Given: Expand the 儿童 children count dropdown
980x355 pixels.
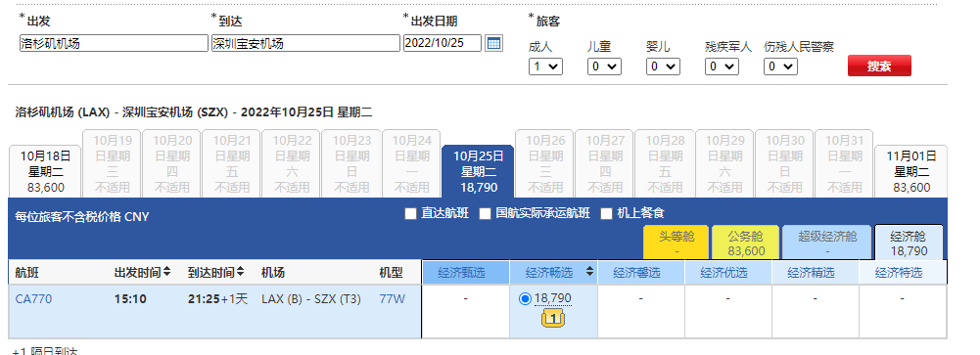Looking at the screenshot, I should (x=604, y=67).
